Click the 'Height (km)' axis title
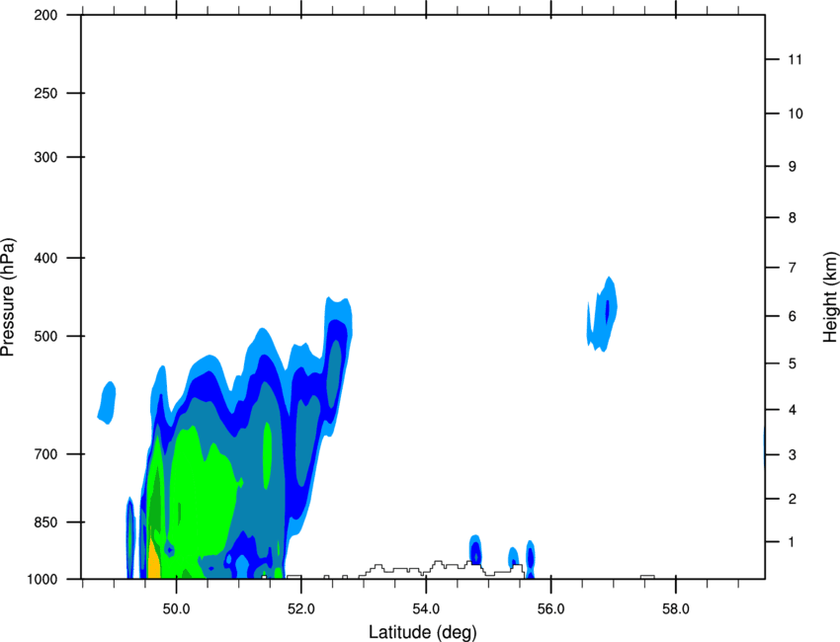840x642 pixels. click(830, 296)
